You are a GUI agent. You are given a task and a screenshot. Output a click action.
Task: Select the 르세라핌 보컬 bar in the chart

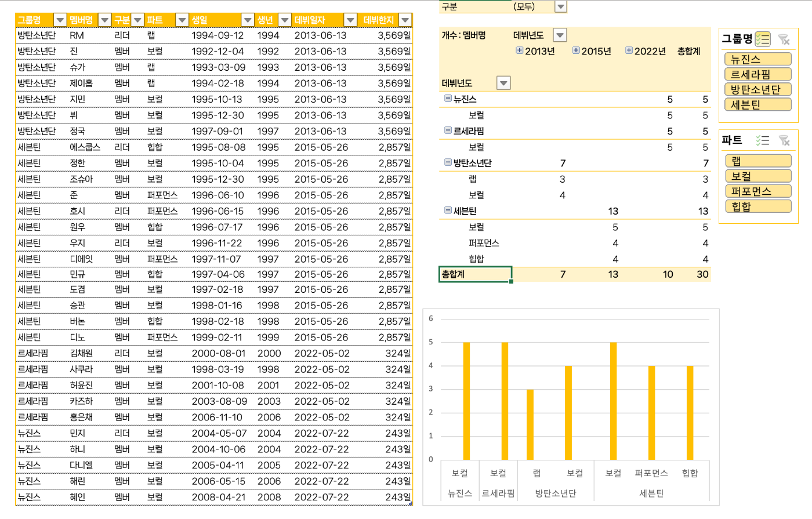pyautogui.click(x=505, y=401)
